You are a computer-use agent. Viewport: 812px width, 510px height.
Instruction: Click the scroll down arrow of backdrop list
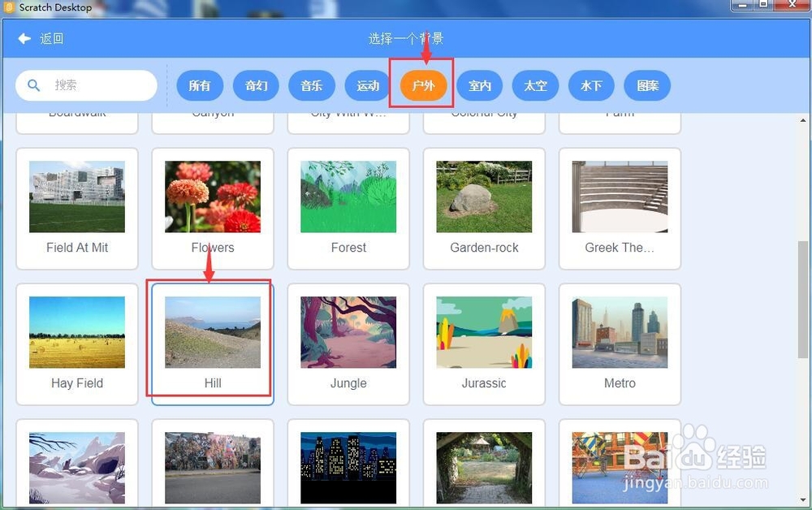803,500
